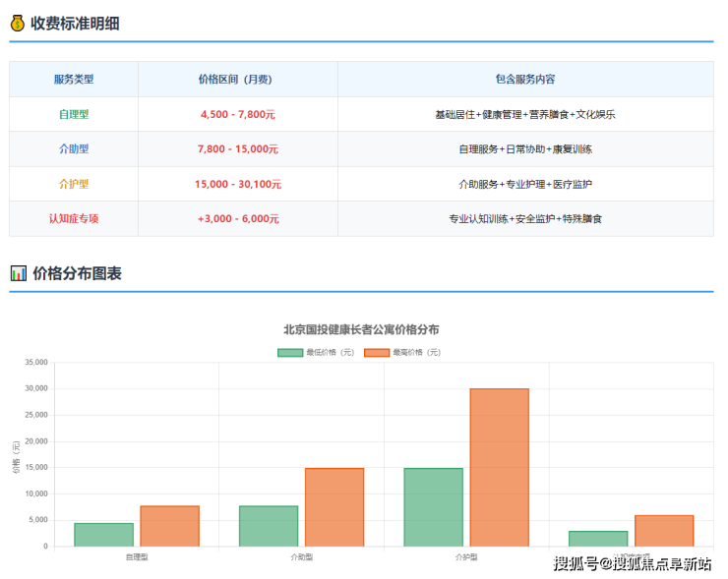Click the +3,000 - 6,000元 price cell

pyautogui.click(x=237, y=218)
